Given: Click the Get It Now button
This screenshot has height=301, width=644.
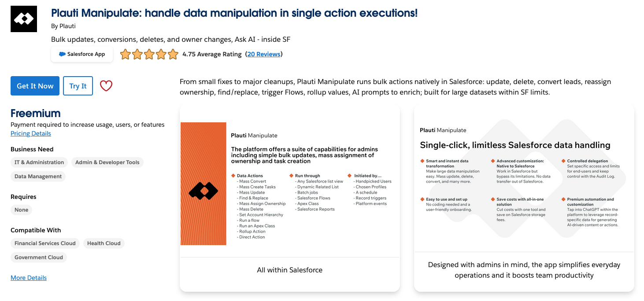Looking at the screenshot, I should coord(35,86).
